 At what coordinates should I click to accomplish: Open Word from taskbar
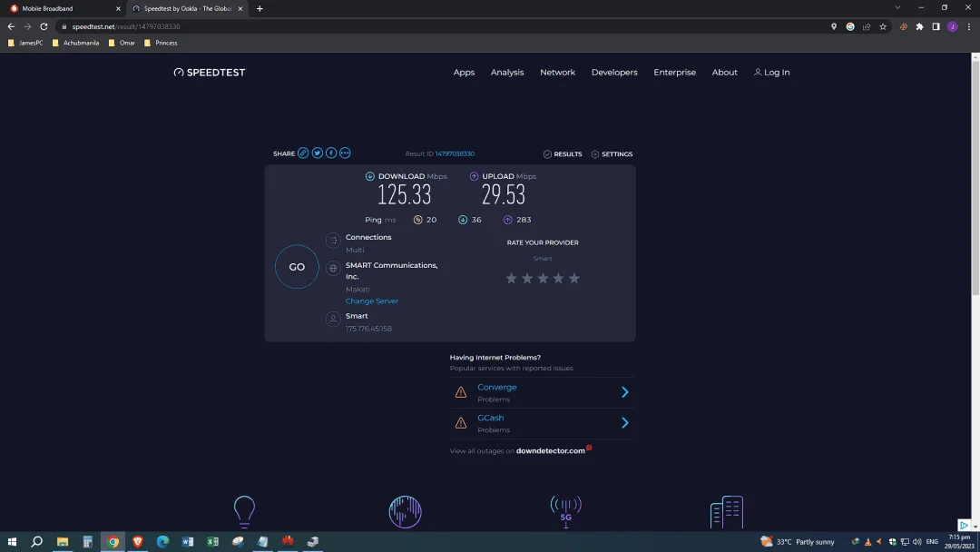[x=188, y=541]
